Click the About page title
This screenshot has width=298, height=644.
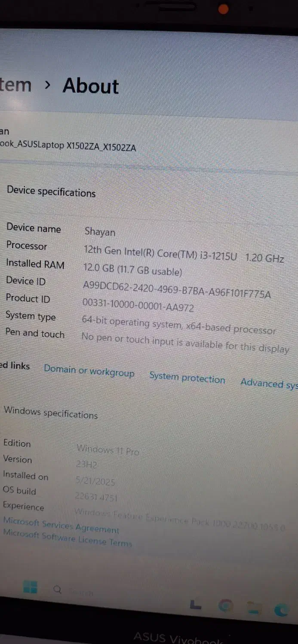point(91,86)
